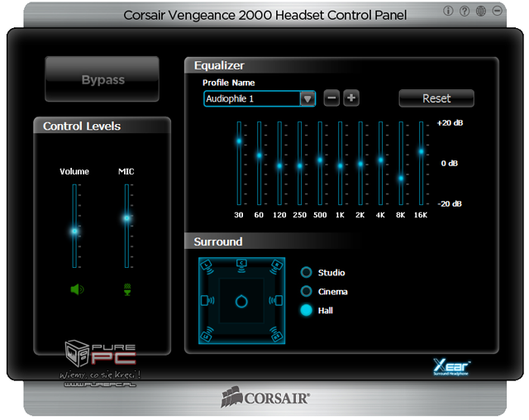Image resolution: width=529 pixels, height=420 pixels.
Task: Select the Cinema surround mode
Action: (x=306, y=291)
